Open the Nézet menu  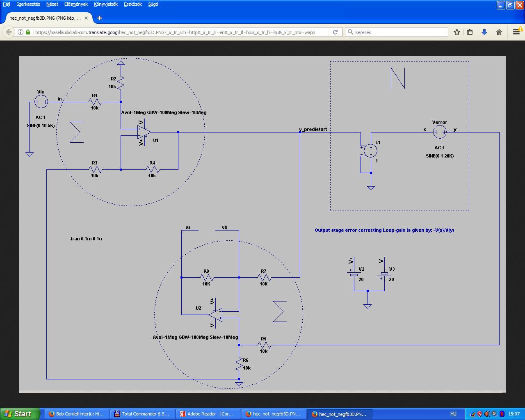52,4
